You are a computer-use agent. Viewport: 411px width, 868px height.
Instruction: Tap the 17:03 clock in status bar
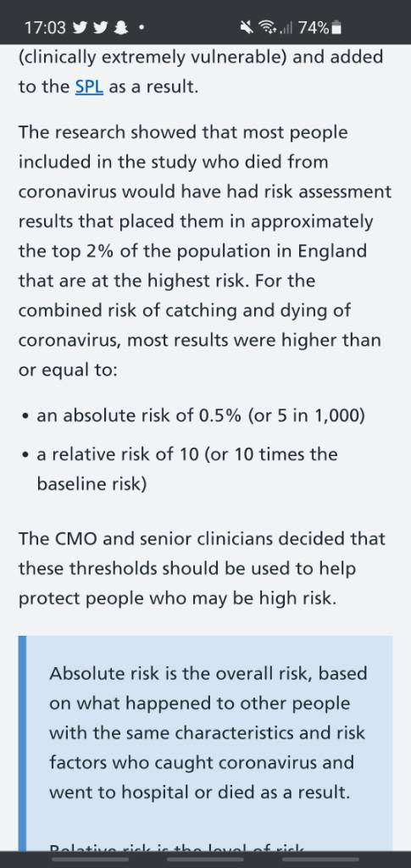tap(44, 27)
